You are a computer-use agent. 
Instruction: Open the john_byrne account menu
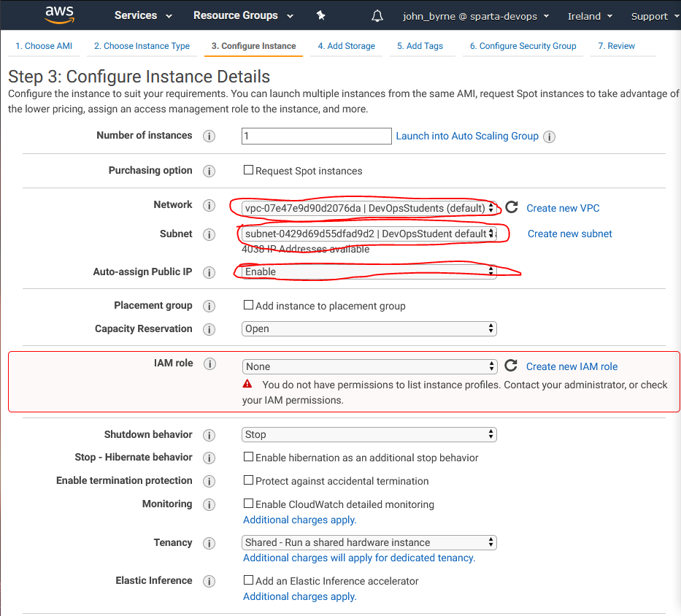coord(476,17)
